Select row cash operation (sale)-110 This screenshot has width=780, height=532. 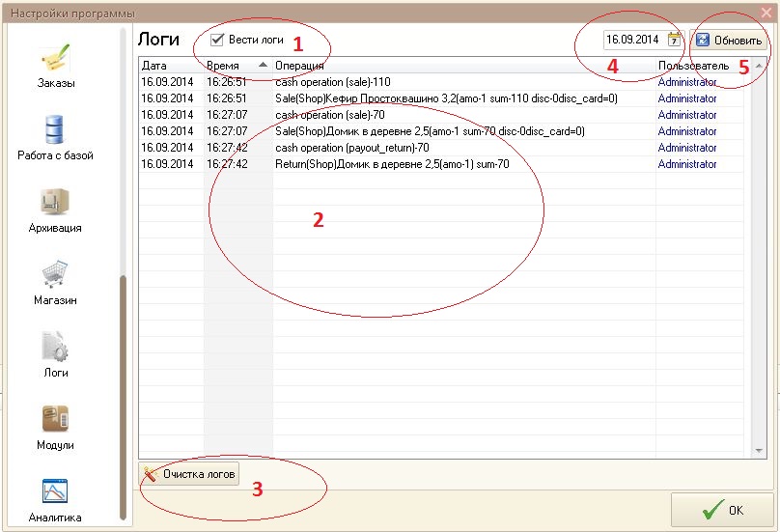441,82
